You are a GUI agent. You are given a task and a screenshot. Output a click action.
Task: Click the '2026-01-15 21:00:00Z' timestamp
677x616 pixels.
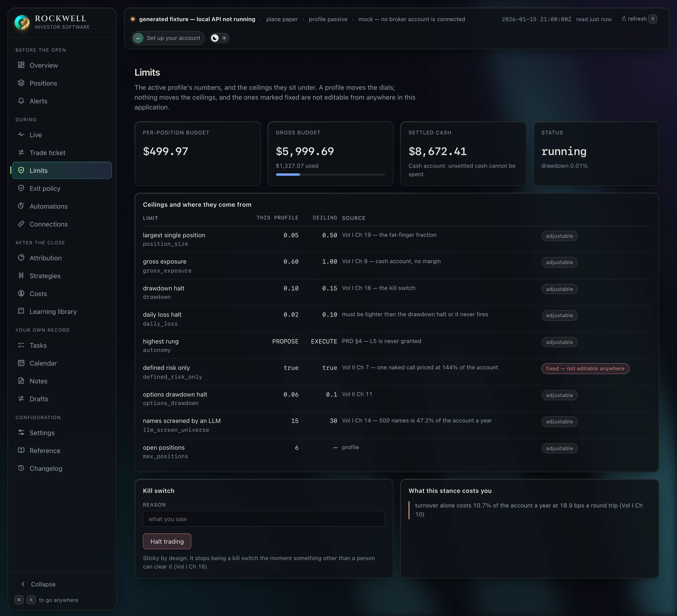point(536,19)
